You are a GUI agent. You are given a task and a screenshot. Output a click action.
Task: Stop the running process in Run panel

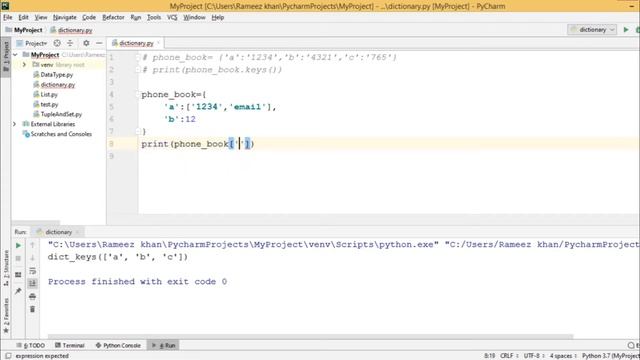click(x=18, y=258)
